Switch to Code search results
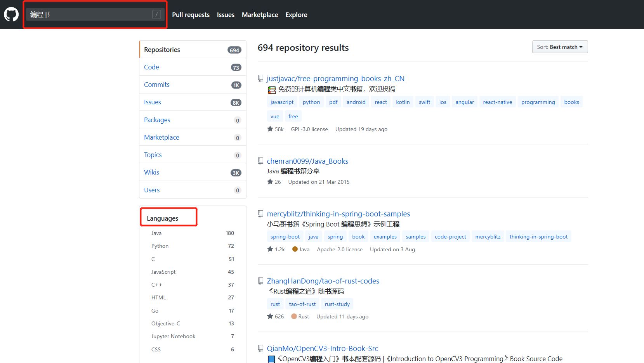Viewport: 644px width, 363px height. point(193,67)
